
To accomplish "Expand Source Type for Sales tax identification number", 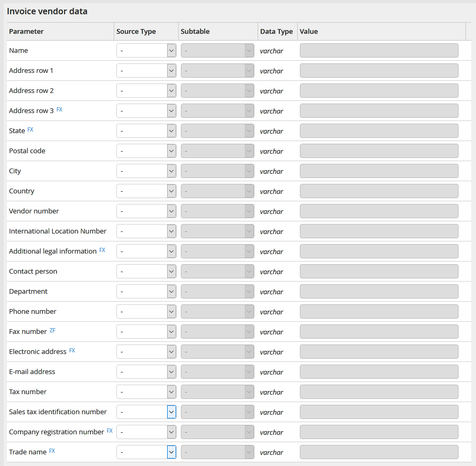I will click(x=147, y=412).
